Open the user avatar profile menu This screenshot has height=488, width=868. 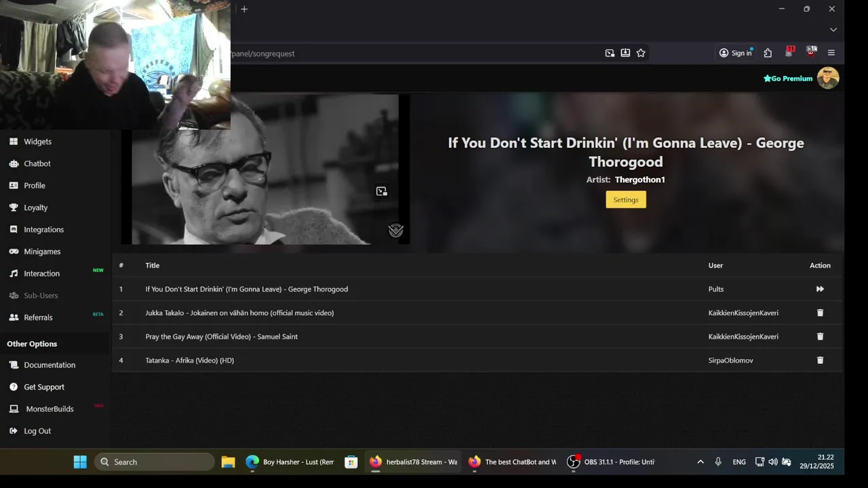(828, 78)
